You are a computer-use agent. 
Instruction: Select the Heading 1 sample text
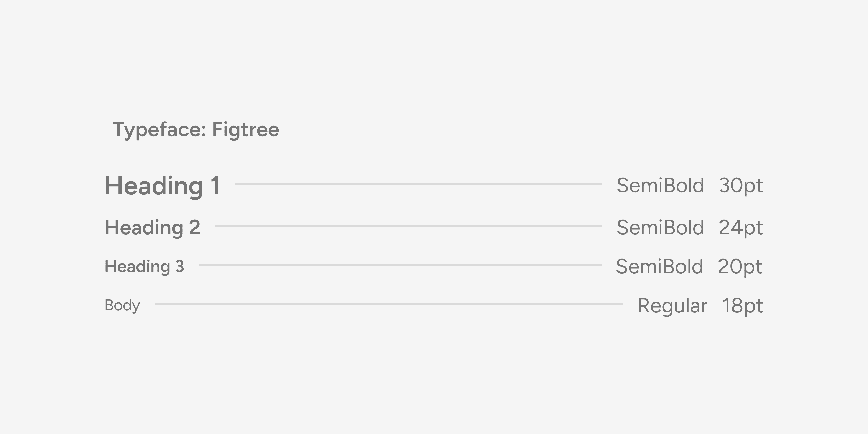(163, 186)
